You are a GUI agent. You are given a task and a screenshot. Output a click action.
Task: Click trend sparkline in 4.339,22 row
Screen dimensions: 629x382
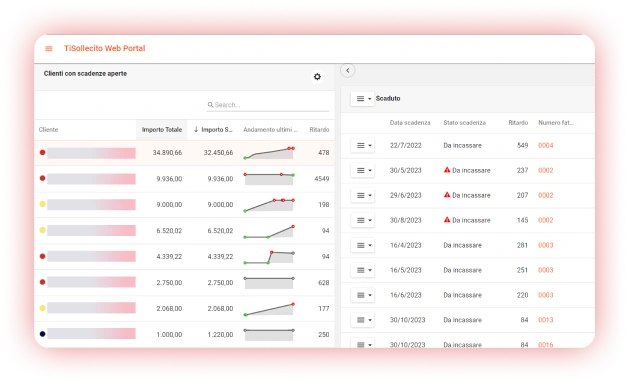coord(269,257)
